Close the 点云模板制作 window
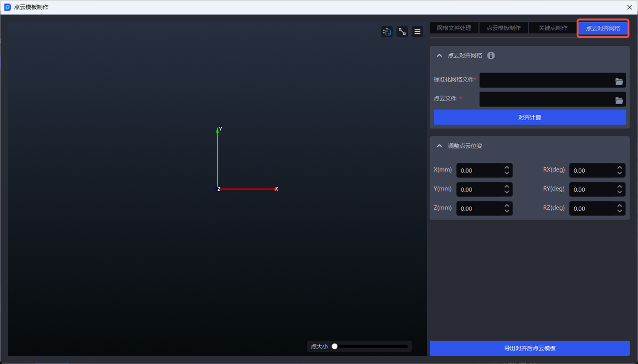638x364 pixels. pos(630,7)
